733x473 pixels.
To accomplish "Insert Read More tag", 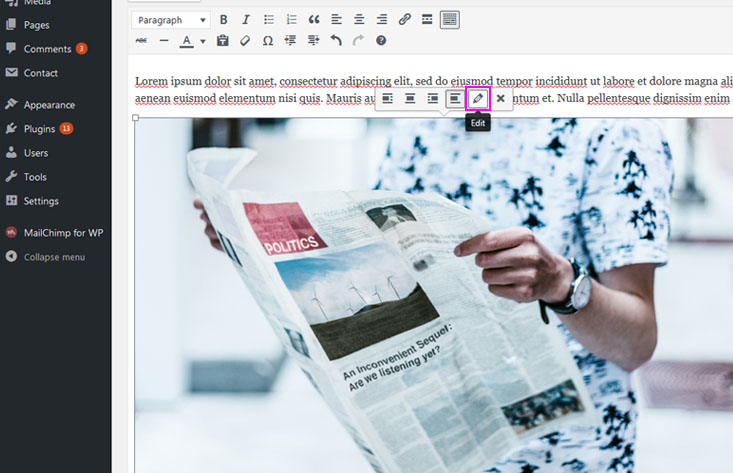I will pos(427,20).
